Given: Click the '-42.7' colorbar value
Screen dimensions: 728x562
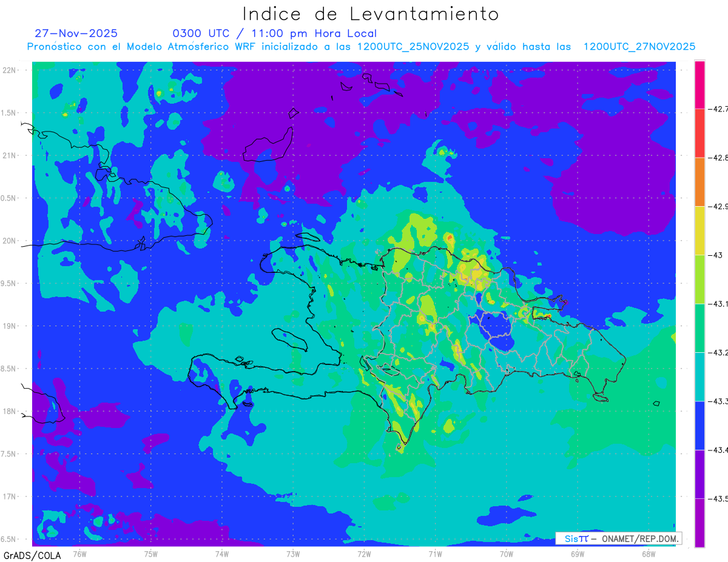Looking at the screenshot, I should coord(717,109).
